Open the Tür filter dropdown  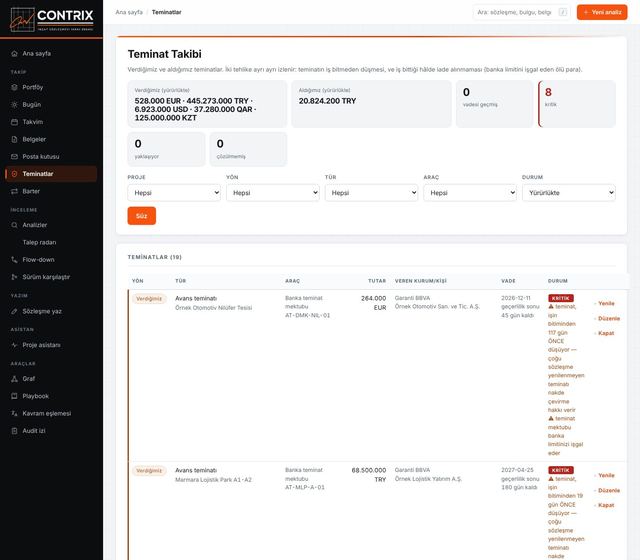pyautogui.click(x=371, y=193)
